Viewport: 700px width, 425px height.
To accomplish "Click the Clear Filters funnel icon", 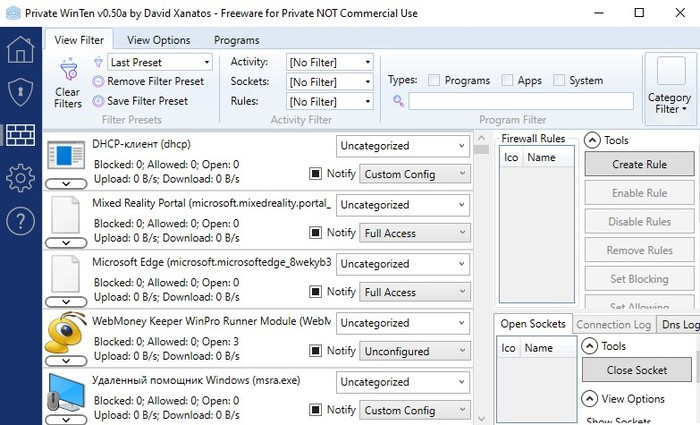I will click(67, 70).
